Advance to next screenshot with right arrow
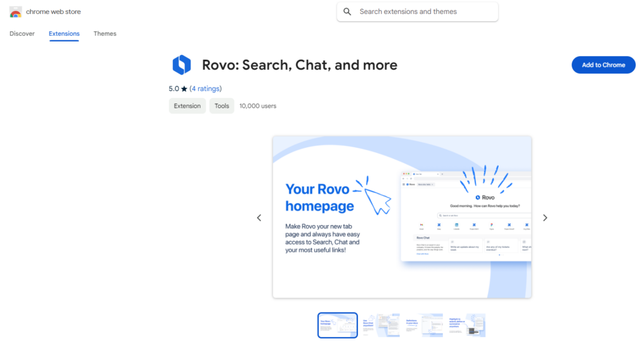644x358 pixels. 545,218
